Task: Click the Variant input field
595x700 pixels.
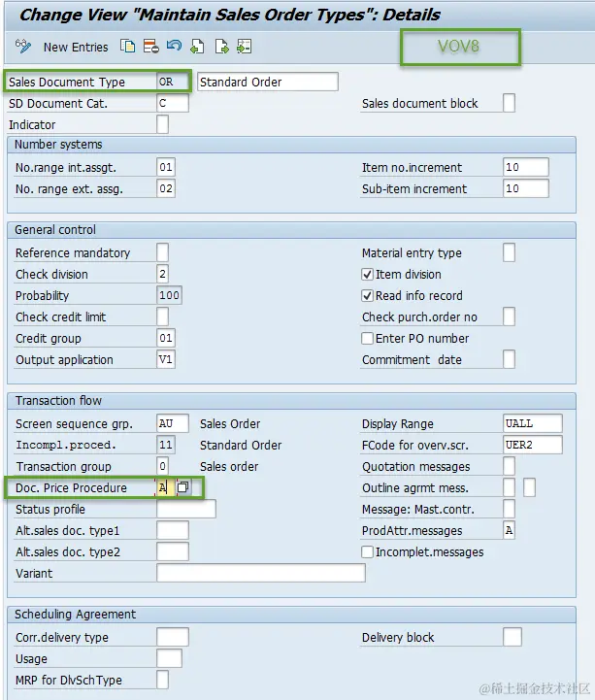Action: pyautogui.click(x=261, y=573)
